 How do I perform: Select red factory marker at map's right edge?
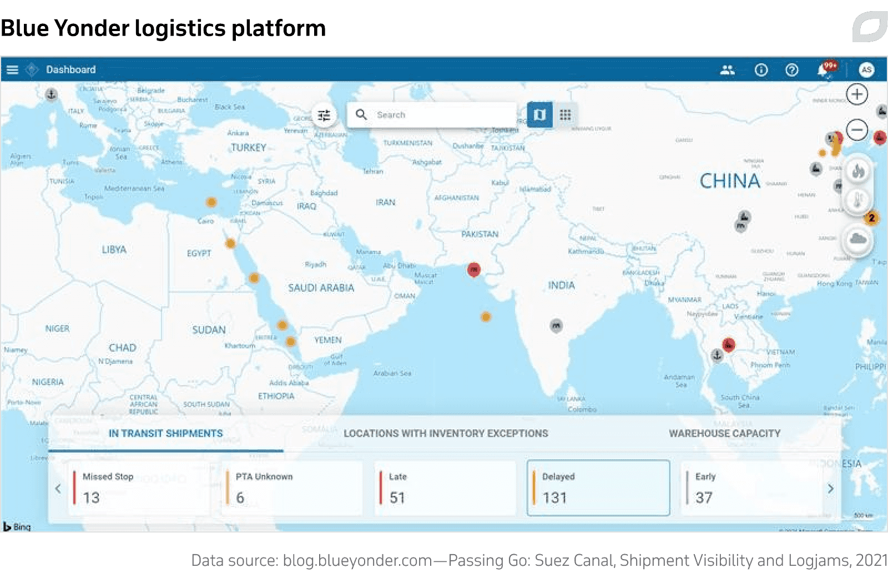[880, 137]
